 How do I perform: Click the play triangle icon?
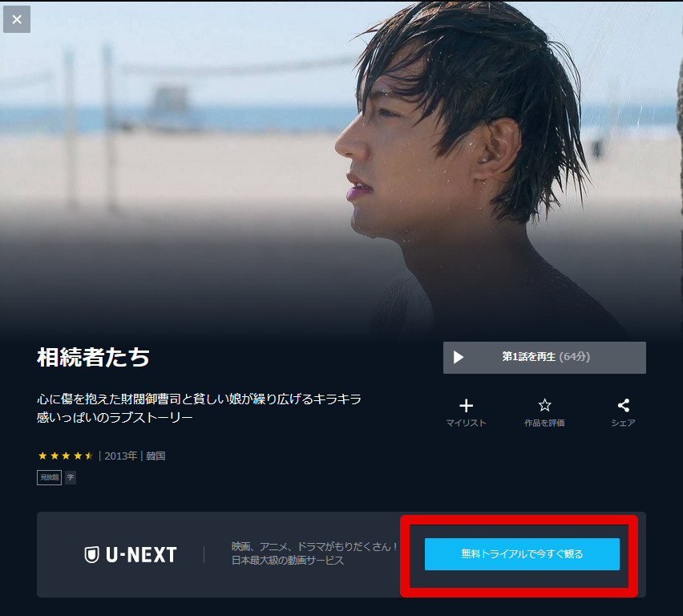459,358
